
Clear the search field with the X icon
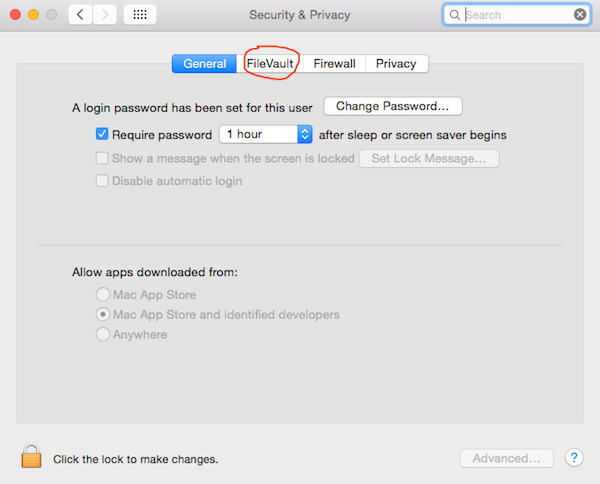(x=580, y=15)
